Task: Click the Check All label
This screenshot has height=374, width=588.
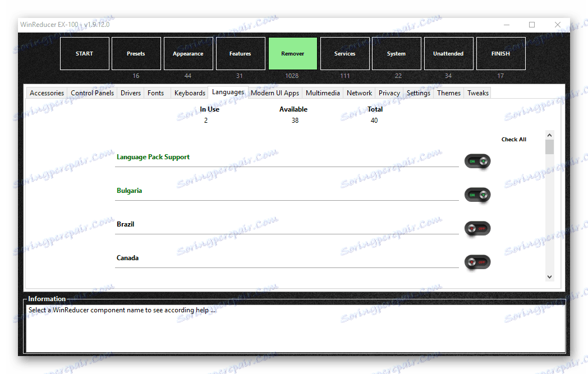Action: tap(514, 140)
